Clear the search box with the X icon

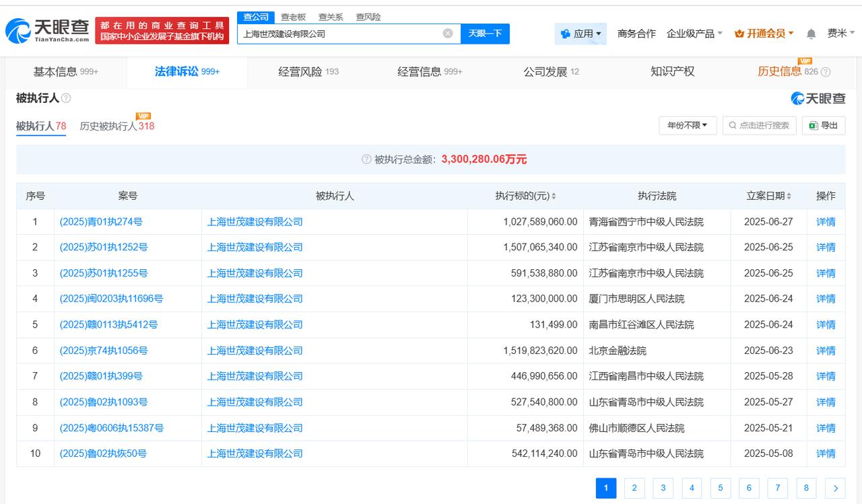coord(448,34)
